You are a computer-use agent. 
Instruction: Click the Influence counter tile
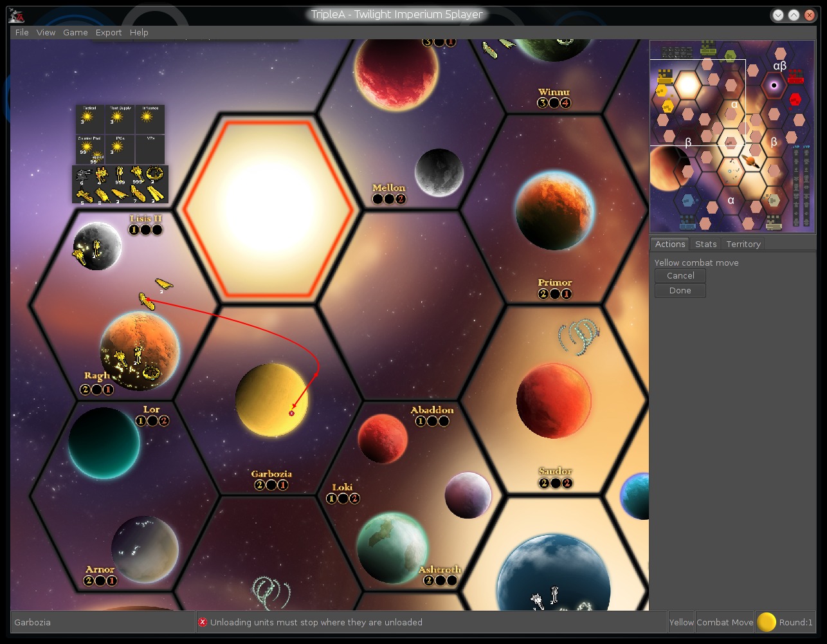[150, 119]
